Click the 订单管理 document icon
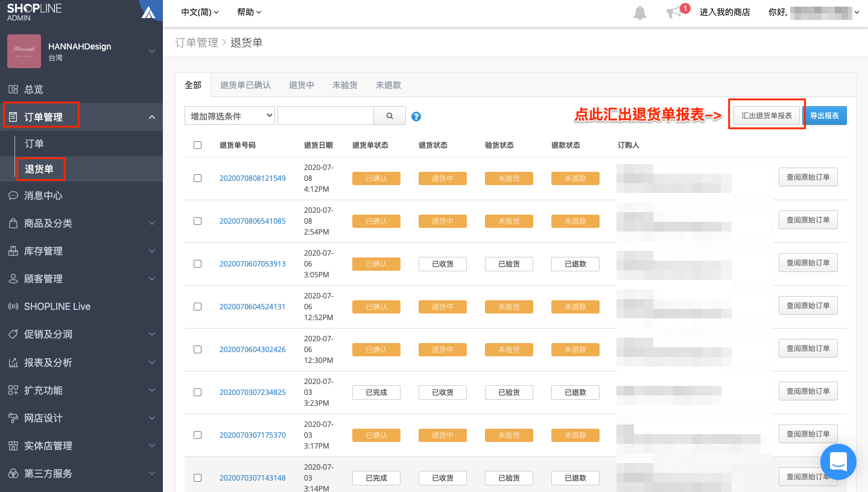Screen dimensions: 868x492 point(13,117)
